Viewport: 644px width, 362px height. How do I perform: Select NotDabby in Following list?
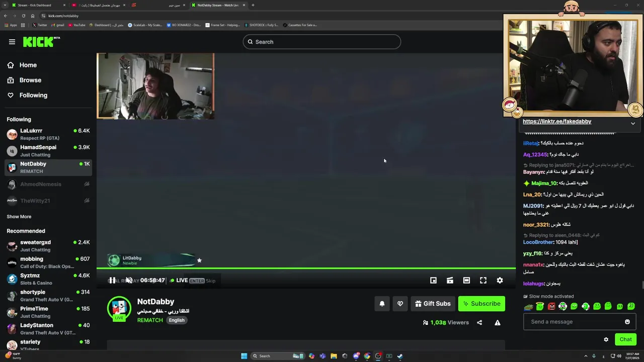48,167
